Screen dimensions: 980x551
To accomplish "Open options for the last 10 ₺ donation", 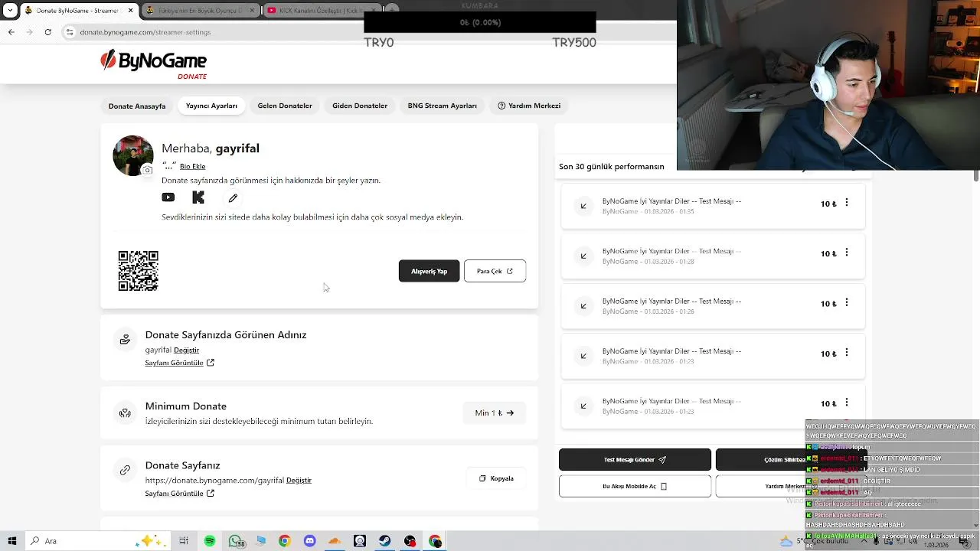I will click(x=846, y=403).
